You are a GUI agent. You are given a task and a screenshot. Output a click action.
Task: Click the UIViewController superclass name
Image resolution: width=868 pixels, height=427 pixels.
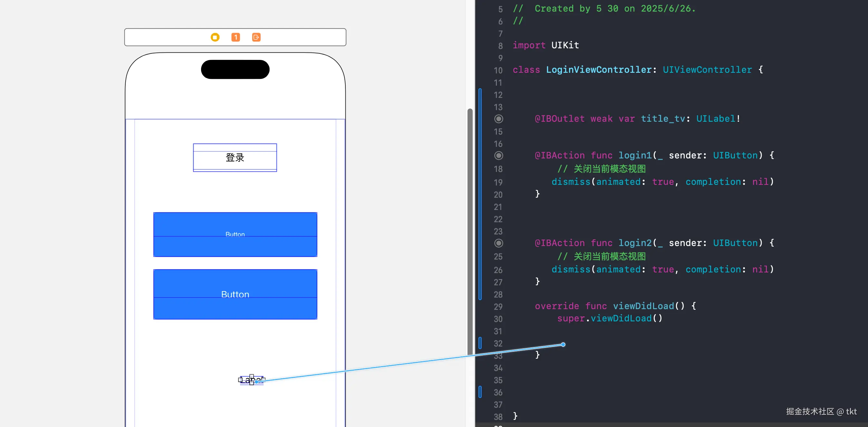click(x=707, y=70)
